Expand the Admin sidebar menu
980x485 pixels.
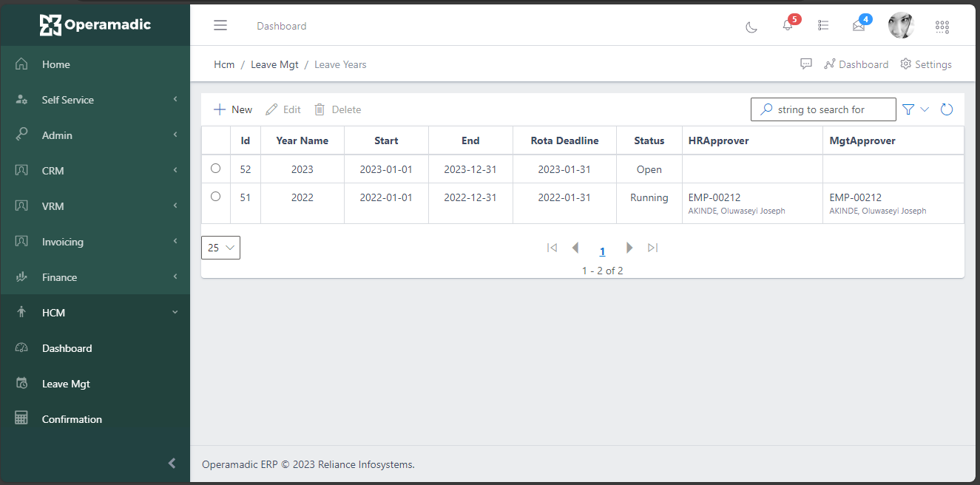(x=95, y=135)
